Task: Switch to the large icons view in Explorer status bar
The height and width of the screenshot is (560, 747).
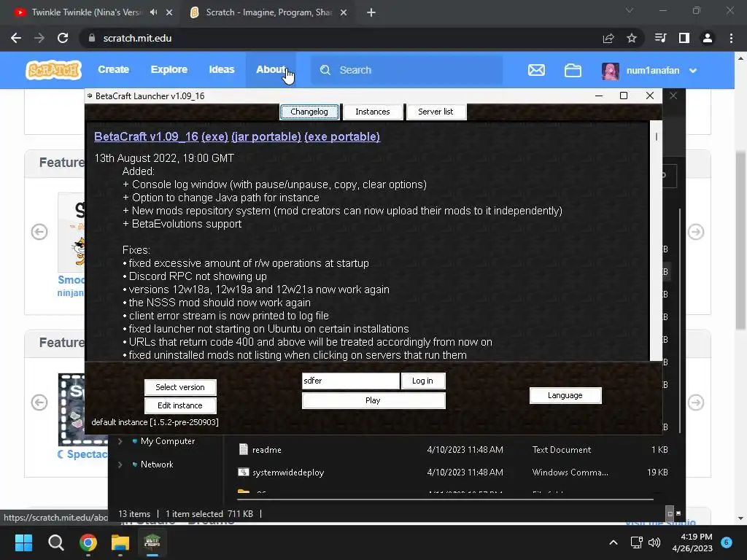Action: (x=678, y=513)
